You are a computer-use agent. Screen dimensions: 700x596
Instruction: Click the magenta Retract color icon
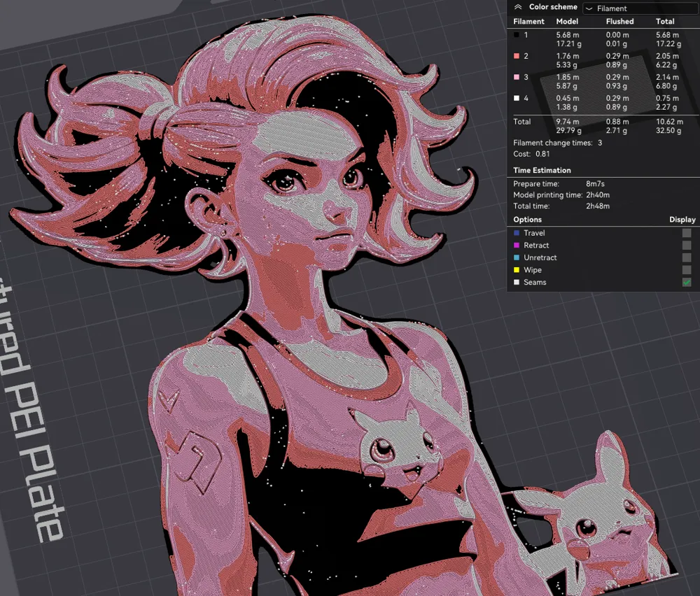click(x=517, y=246)
